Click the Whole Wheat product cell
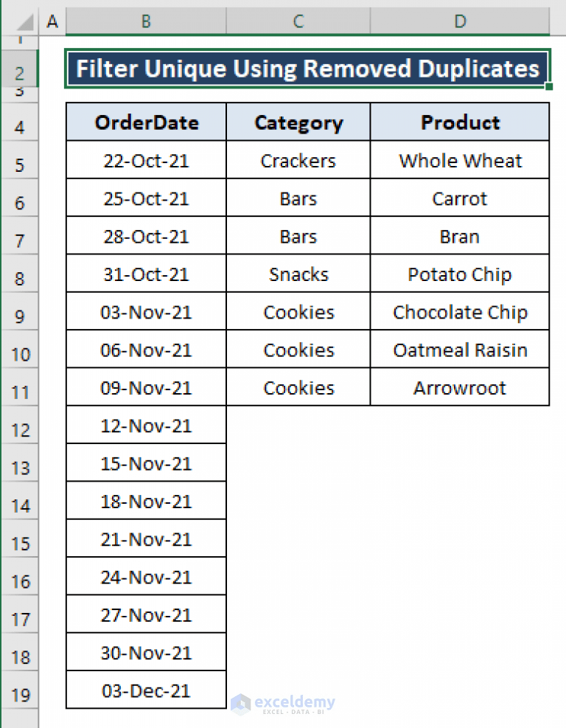The width and height of the screenshot is (566, 728). (460, 160)
